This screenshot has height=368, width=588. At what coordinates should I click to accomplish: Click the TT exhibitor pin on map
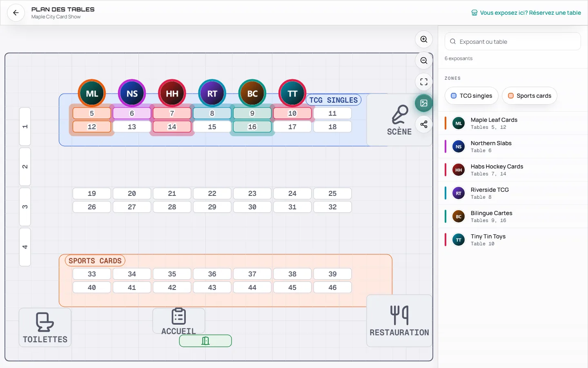tap(292, 93)
